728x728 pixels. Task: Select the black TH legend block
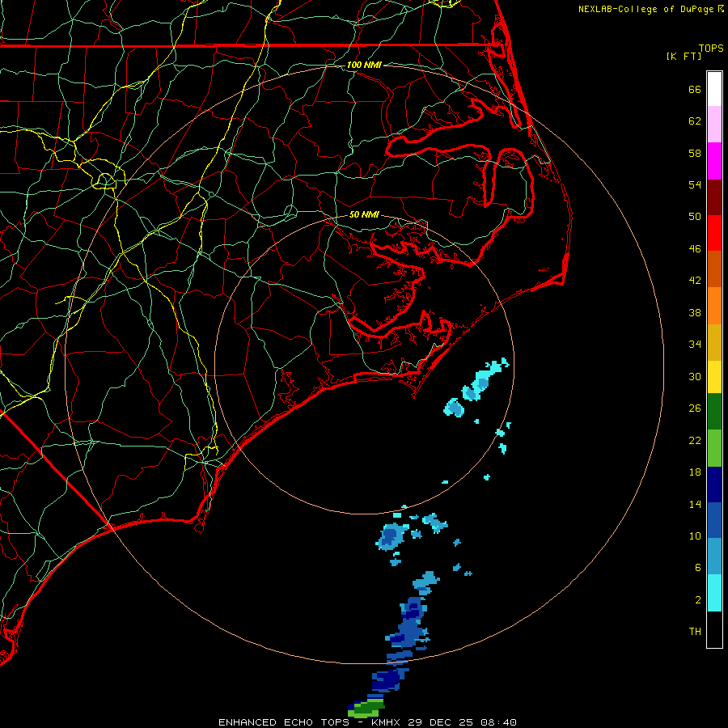[x=714, y=629]
